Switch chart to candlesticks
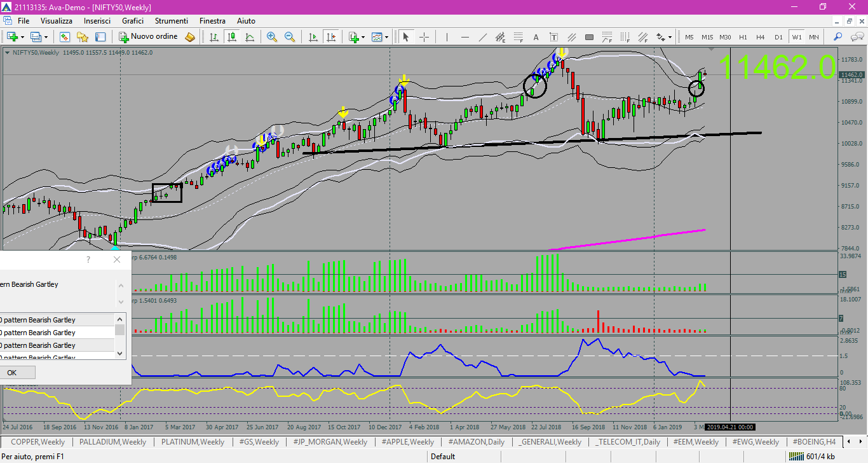This screenshot has height=463, width=868. coord(232,37)
